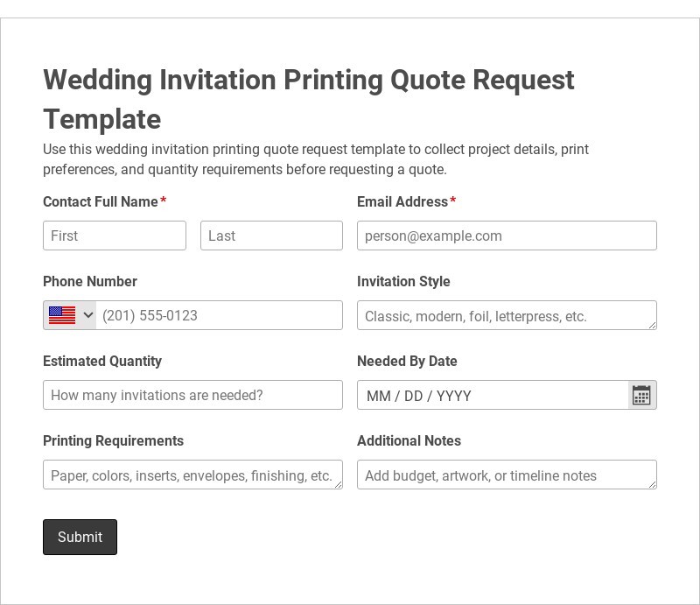Click the Printing Requirements resize handle

pyautogui.click(x=339, y=485)
